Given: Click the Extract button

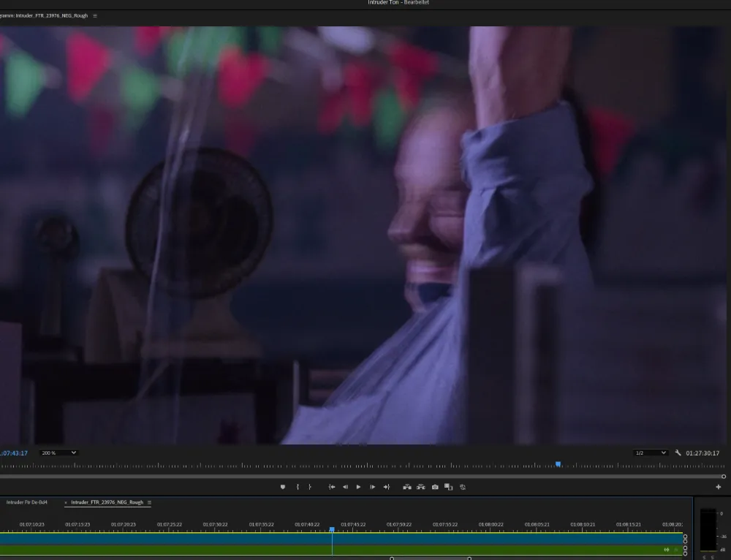Looking at the screenshot, I should [421, 487].
